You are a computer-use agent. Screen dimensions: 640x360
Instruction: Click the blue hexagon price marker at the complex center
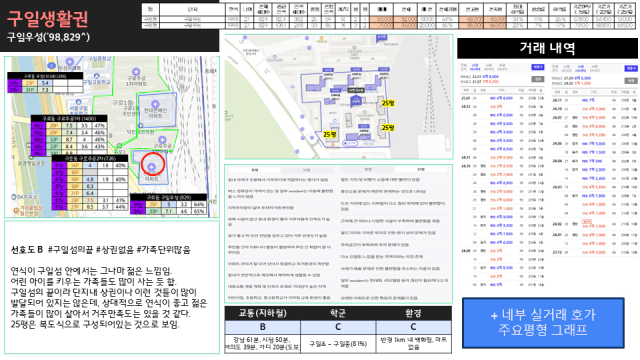[356, 100]
